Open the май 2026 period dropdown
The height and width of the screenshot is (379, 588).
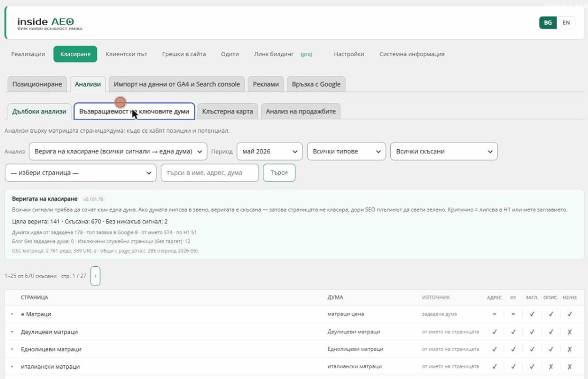[269, 152]
